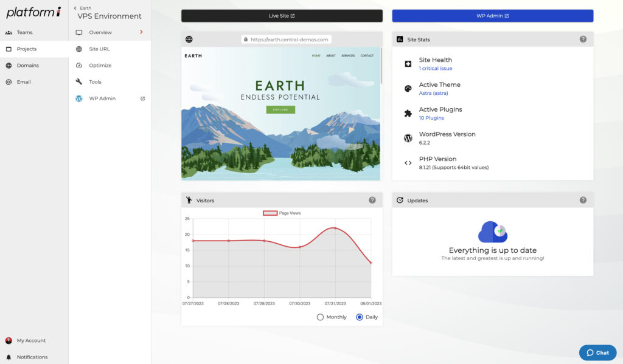Open the 1 critical issue link
This screenshot has height=364, width=623.
pos(436,69)
